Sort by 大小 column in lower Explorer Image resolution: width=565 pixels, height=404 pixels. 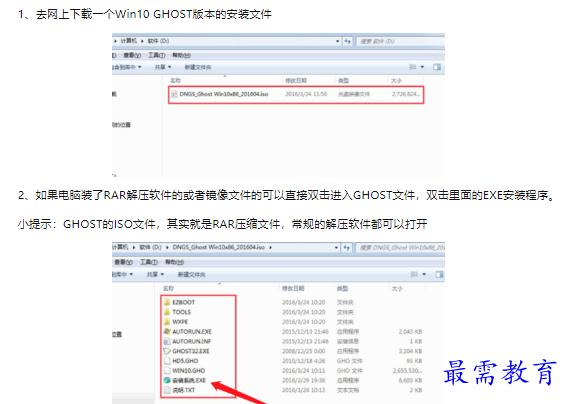click(x=397, y=288)
